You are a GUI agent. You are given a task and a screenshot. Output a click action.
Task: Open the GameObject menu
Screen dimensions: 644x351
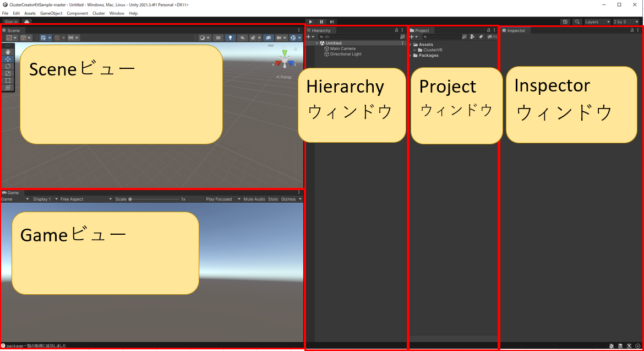coord(51,13)
